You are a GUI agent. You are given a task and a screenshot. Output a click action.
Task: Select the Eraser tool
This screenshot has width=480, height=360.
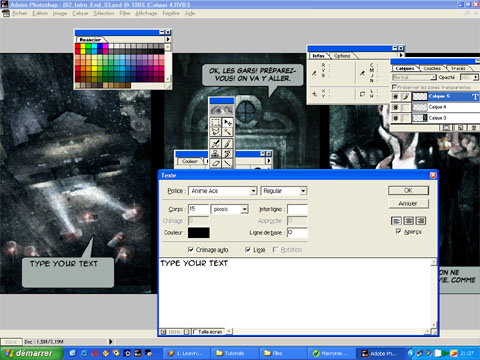tap(215, 163)
